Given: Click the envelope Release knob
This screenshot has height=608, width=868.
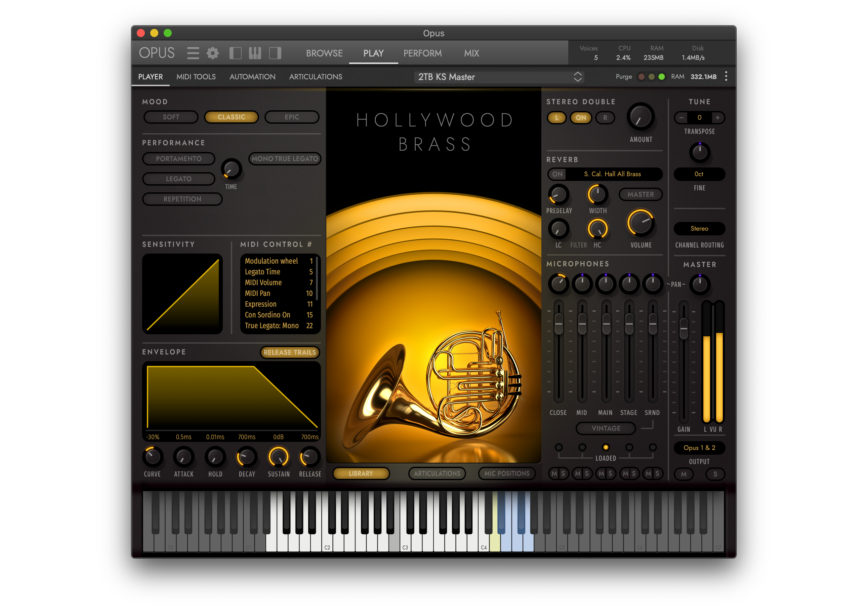Looking at the screenshot, I should coord(310,457).
